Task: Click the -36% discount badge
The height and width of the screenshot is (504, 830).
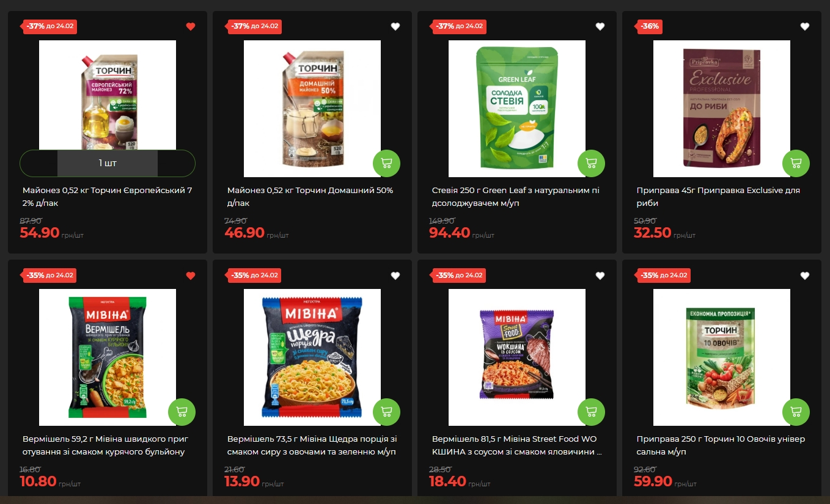Action: coord(650,26)
